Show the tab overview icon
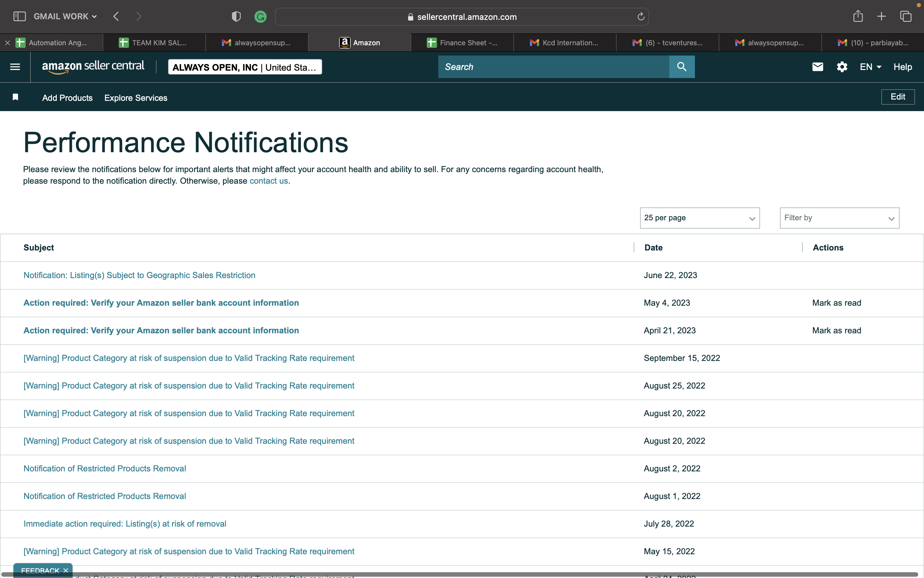The height and width of the screenshot is (578, 924). [x=906, y=16]
